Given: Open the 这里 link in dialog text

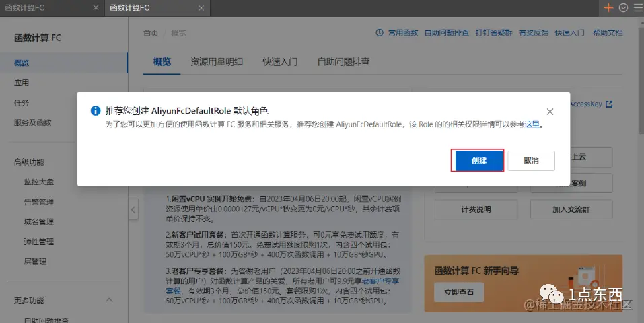Looking at the screenshot, I should coord(532,124).
